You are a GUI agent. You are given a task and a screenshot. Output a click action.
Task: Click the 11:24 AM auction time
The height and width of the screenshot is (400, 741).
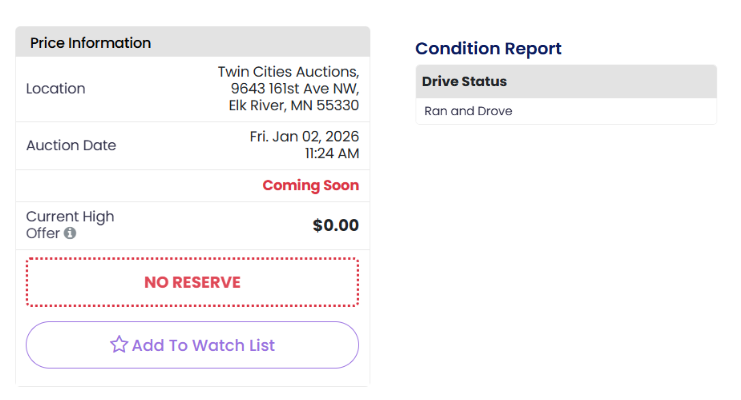pos(331,153)
